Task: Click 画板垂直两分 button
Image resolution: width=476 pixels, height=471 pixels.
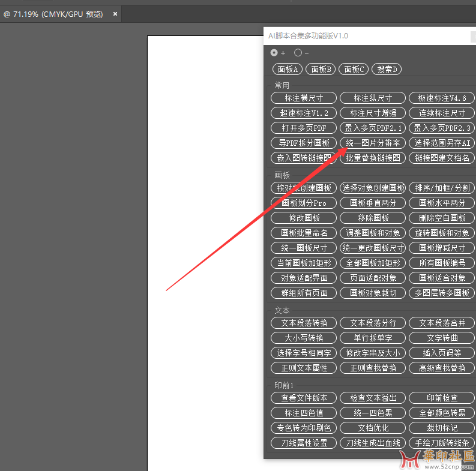Action: coord(373,203)
